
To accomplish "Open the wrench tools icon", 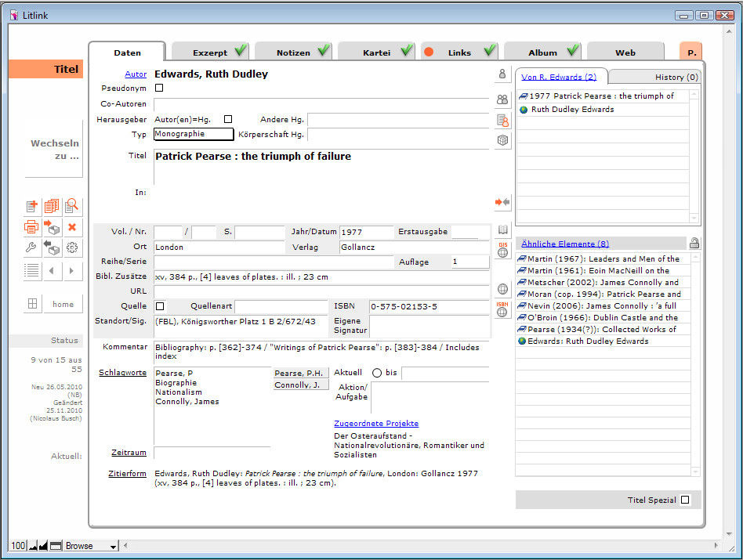I will point(32,247).
